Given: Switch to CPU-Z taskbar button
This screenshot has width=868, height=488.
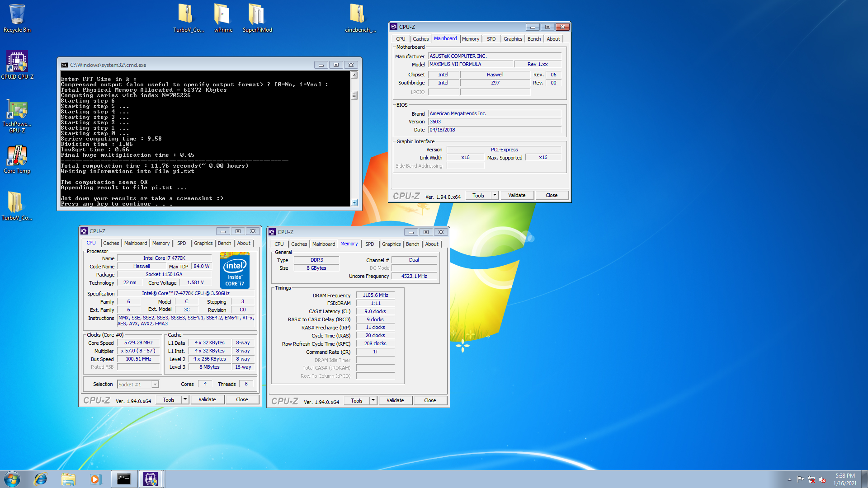Looking at the screenshot, I should 151,479.
